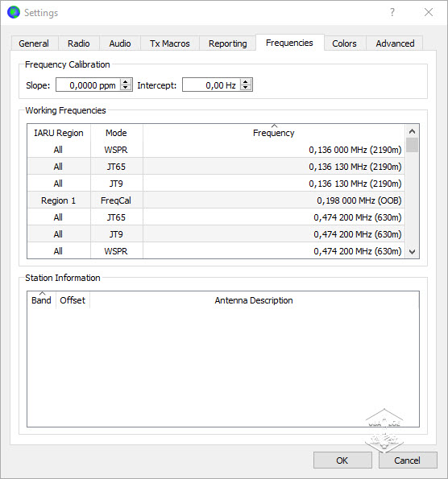This screenshot has height=479, width=448.
Task: Click the IARU Region column header
Action: (x=59, y=133)
